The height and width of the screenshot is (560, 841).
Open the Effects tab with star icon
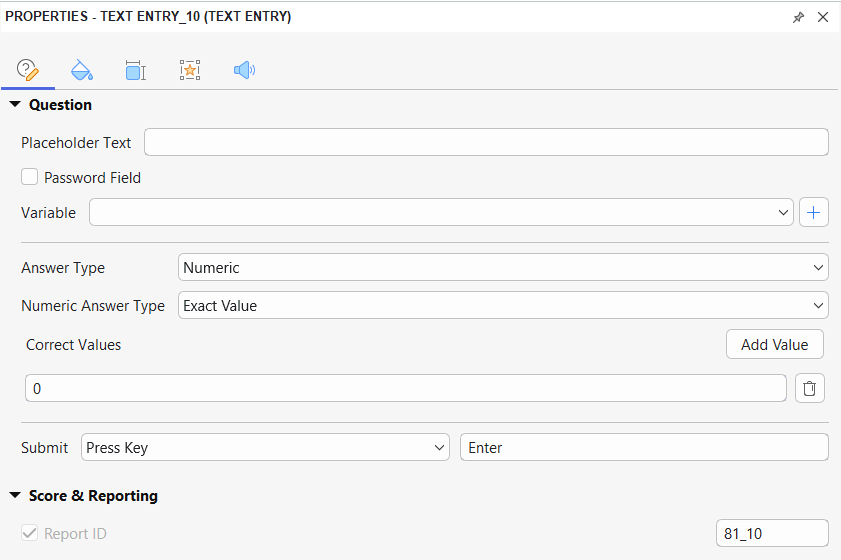click(190, 70)
